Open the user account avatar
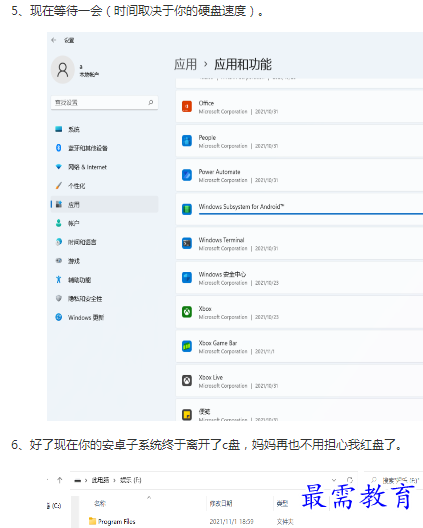 point(63,70)
